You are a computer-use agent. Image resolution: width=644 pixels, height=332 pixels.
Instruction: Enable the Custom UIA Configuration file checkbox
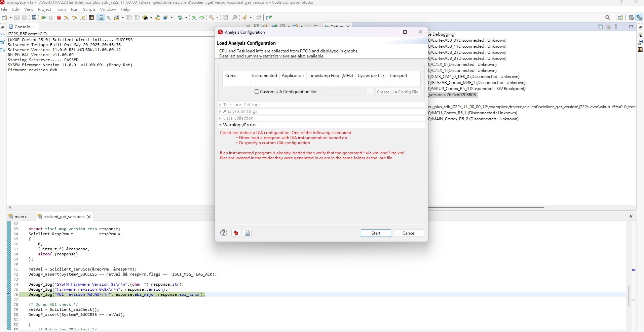pos(257,91)
